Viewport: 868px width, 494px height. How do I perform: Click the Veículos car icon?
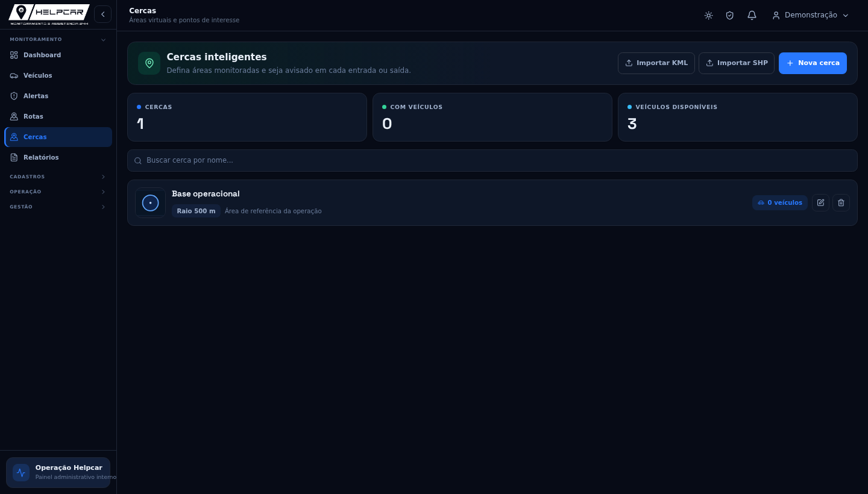tap(14, 75)
